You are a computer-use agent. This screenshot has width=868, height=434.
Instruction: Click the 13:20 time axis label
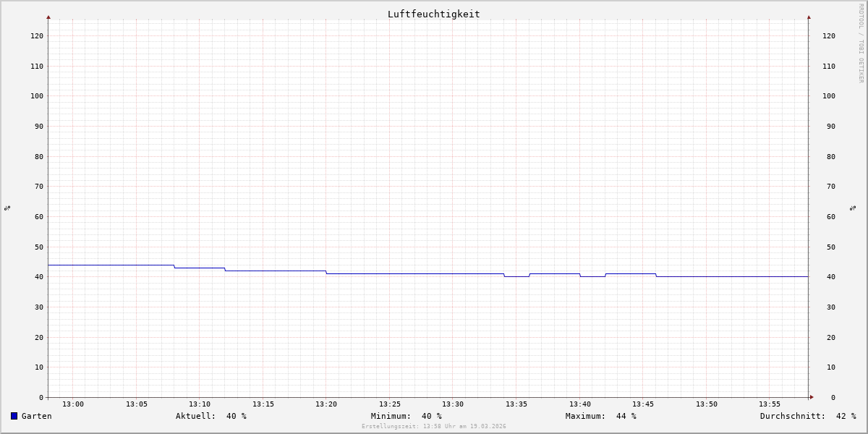pyautogui.click(x=326, y=404)
